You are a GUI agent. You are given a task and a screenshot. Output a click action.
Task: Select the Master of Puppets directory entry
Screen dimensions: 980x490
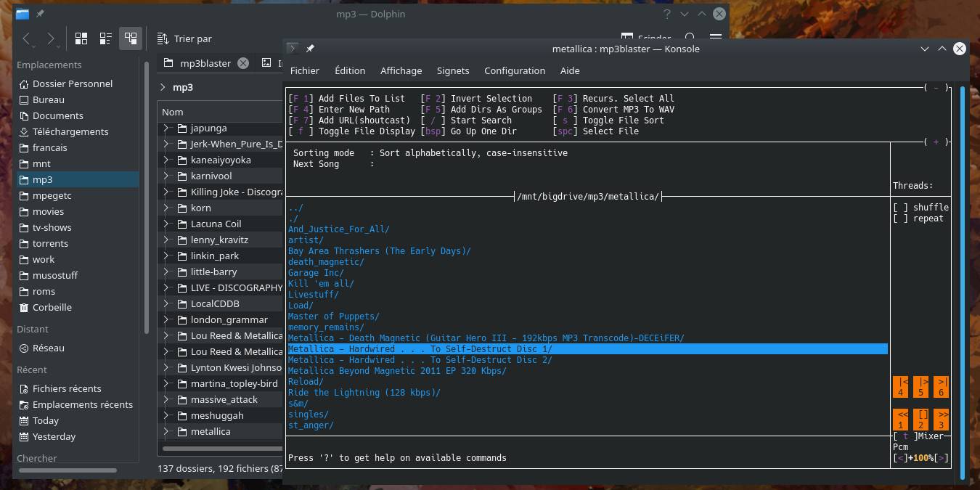[x=333, y=317]
